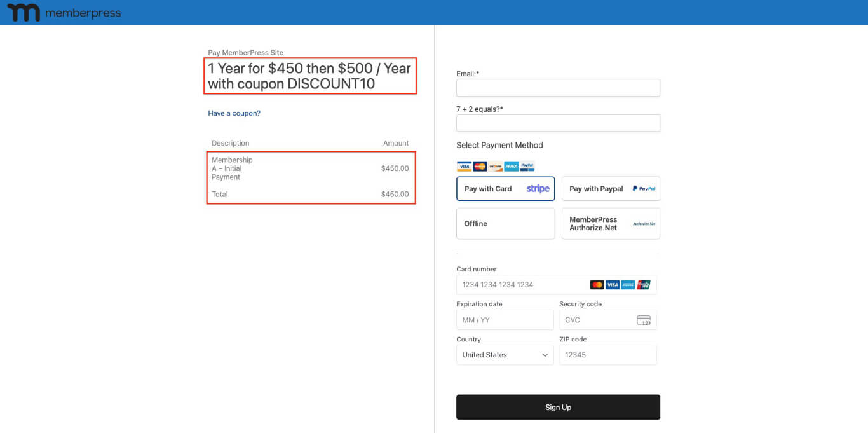Image resolution: width=868 pixels, height=433 pixels.
Task: Click the Email input field
Action: [x=558, y=87]
